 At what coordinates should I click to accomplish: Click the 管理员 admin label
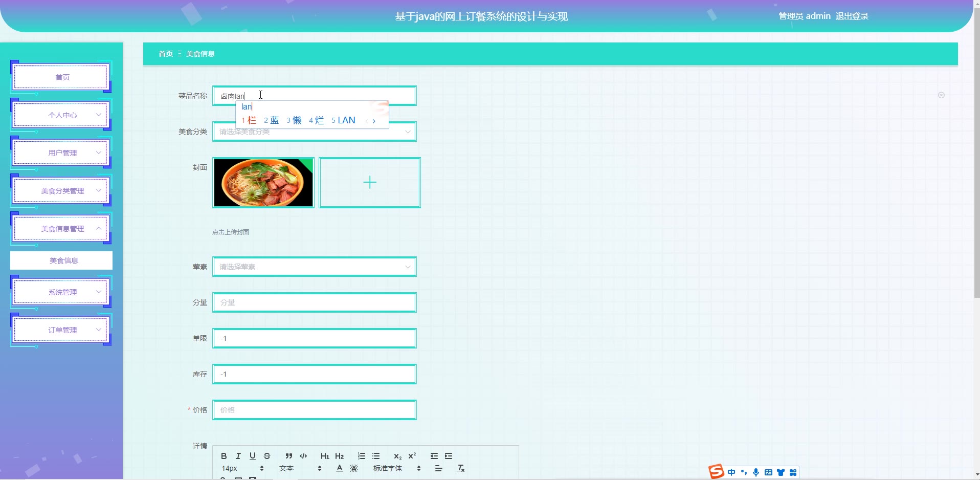click(x=805, y=16)
